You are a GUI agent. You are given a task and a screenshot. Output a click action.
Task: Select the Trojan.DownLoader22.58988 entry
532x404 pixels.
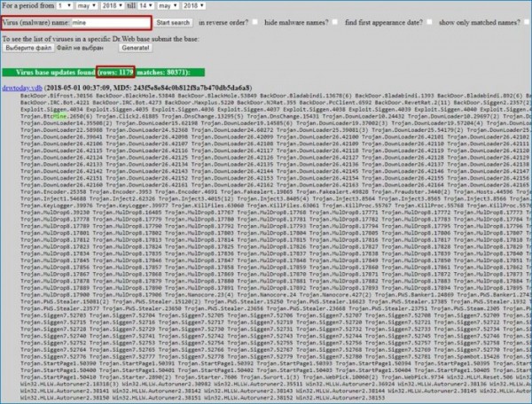[61, 130]
